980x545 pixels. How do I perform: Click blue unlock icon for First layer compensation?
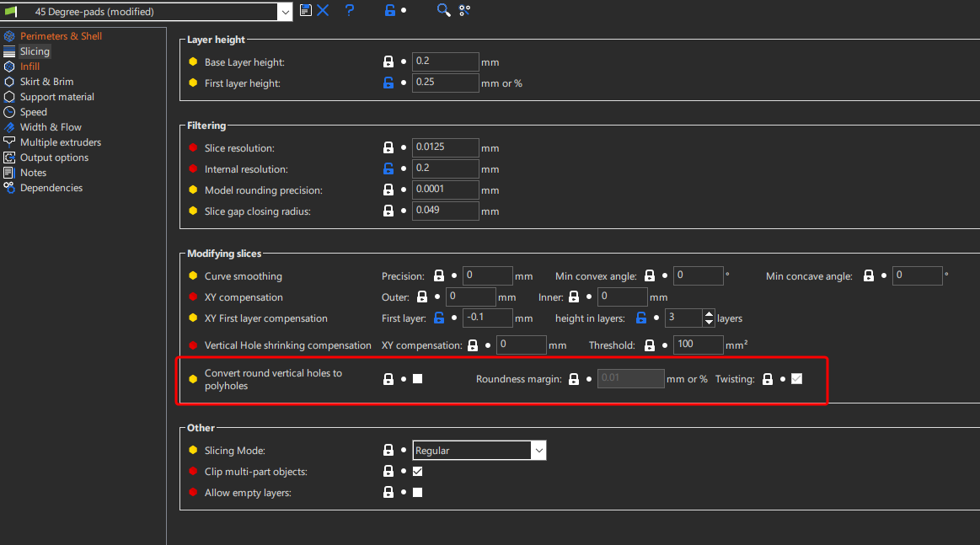click(439, 318)
